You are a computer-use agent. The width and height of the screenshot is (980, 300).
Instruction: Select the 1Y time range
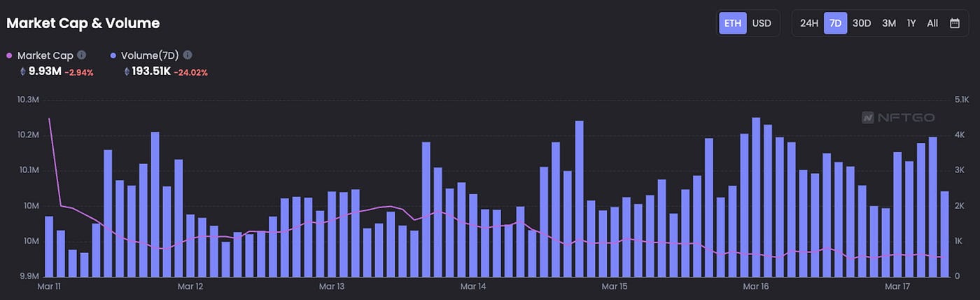coord(911,23)
